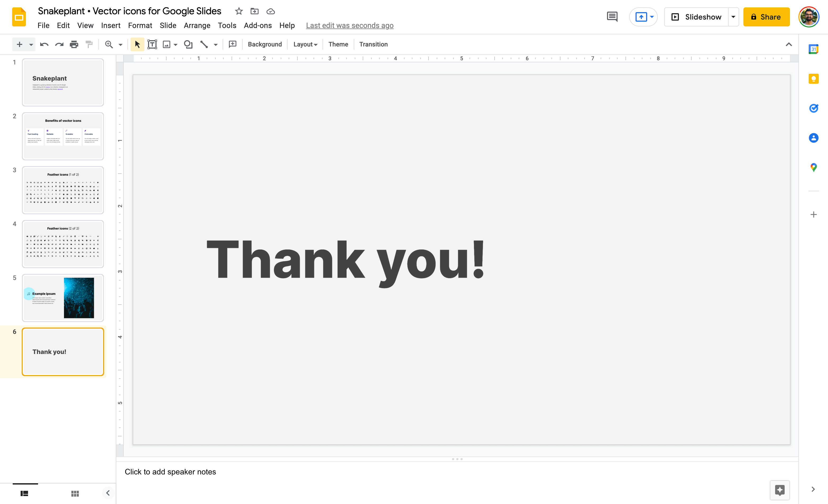Open Google Keep side panel icon
Image resolution: width=828 pixels, height=504 pixels.
point(813,79)
